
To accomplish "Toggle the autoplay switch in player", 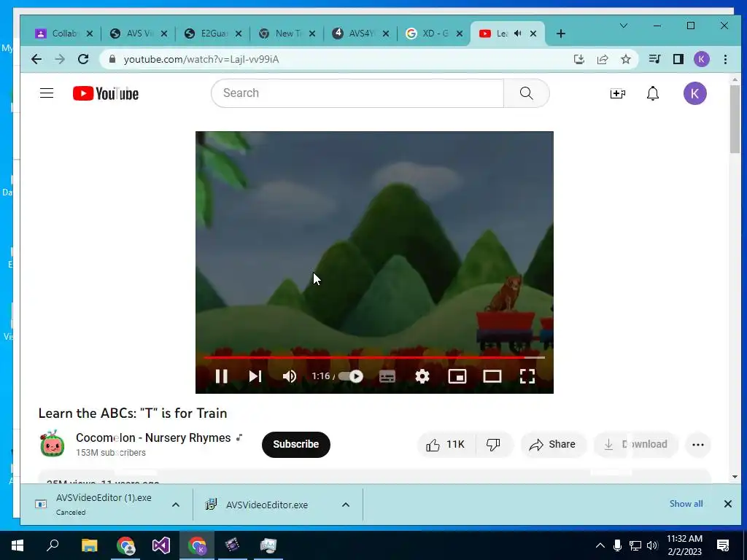I will point(351,376).
